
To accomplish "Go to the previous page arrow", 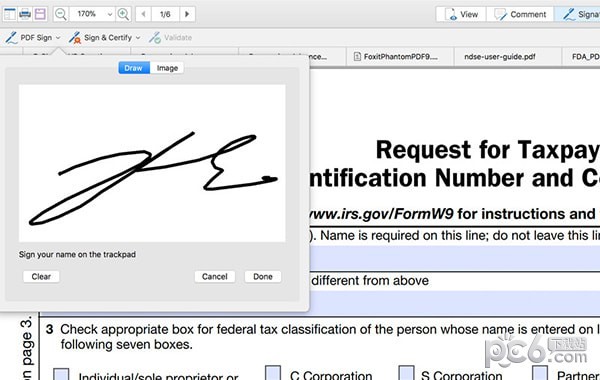I will [143, 14].
